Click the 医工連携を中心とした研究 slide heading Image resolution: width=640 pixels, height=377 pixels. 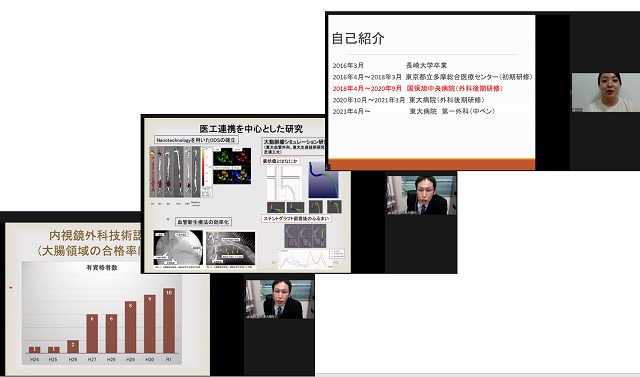pyautogui.click(x=251, y=129)
